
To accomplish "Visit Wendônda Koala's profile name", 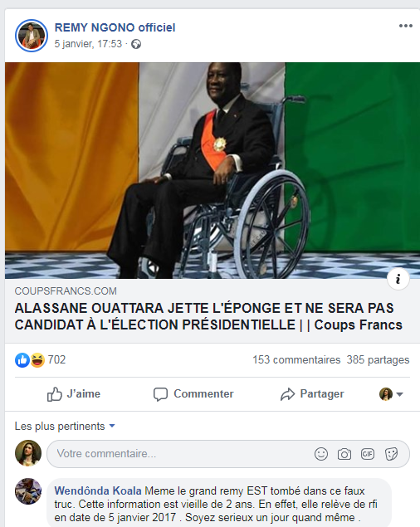I will point(98,490).
